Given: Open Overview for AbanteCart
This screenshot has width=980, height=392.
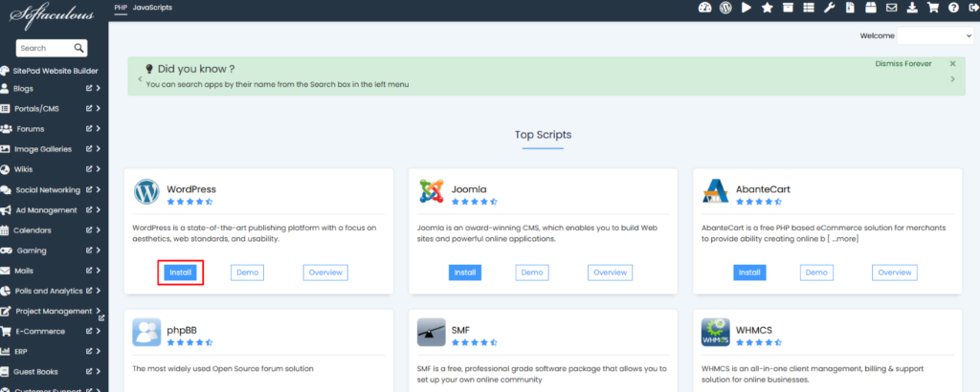Looking at the screenshot, I should (894, 272).
